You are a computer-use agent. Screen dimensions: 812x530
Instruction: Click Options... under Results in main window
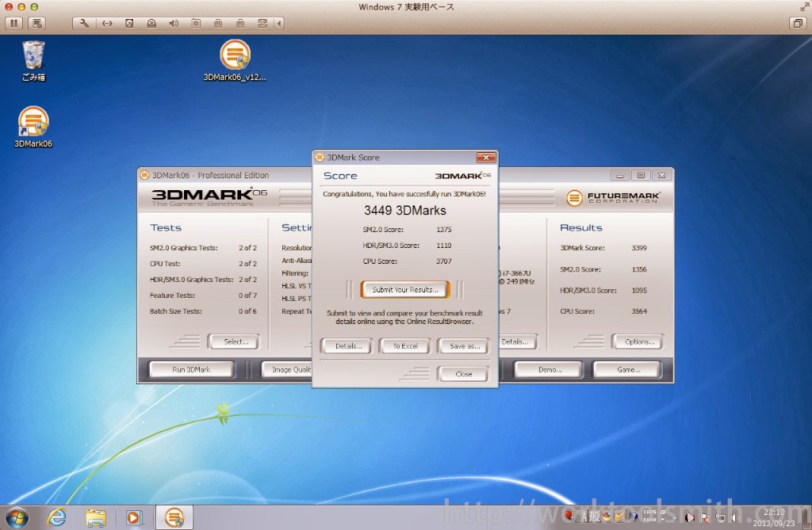point(639,341)
